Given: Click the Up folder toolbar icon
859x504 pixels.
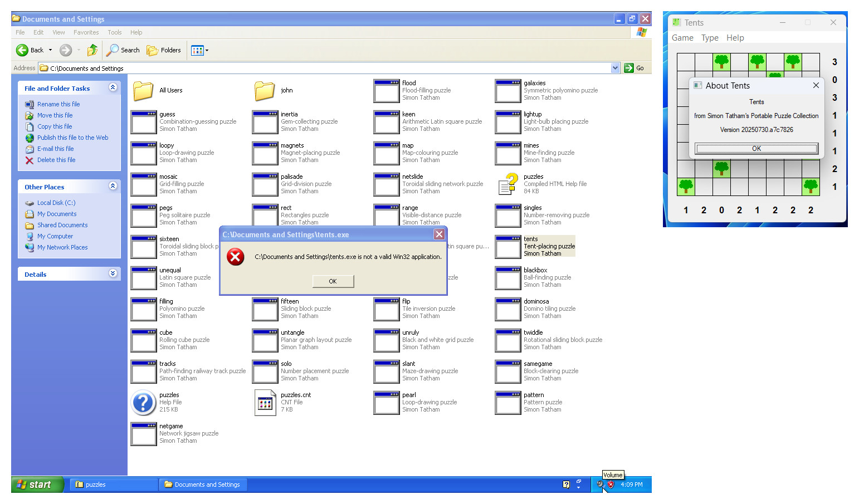Looking at the screenshot, I should coord(92,50).
